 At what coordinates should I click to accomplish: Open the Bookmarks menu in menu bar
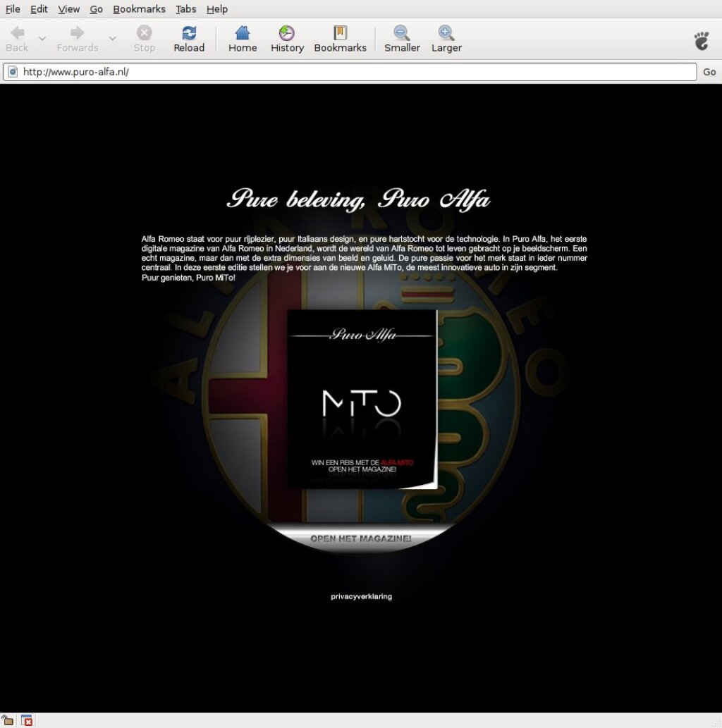[x=139, y=9]
